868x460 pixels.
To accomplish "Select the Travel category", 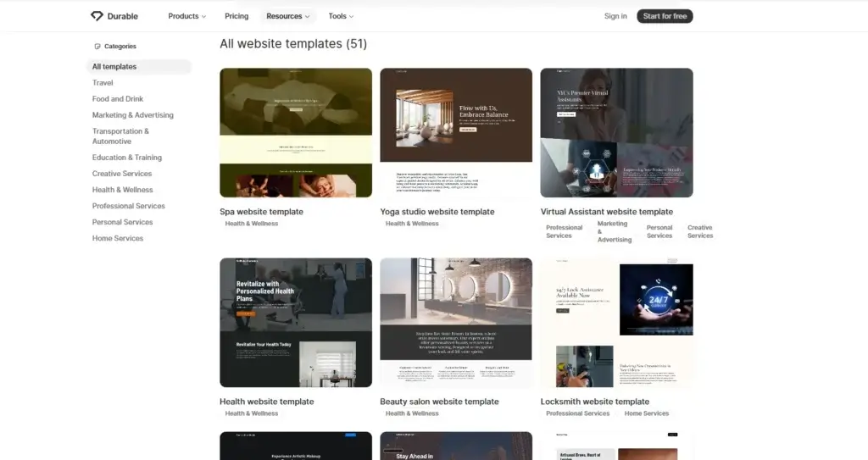I will pyautogui.click(x=103, y=82).
